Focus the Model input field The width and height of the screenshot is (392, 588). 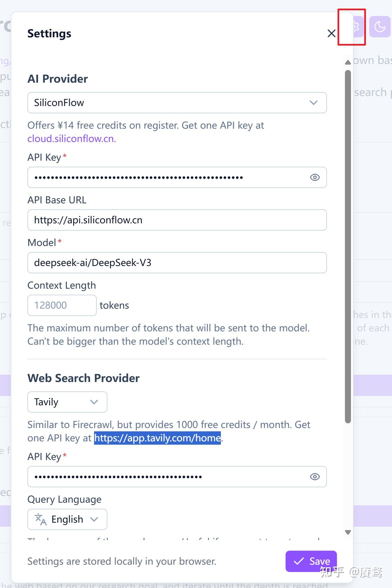pos(177,263)
